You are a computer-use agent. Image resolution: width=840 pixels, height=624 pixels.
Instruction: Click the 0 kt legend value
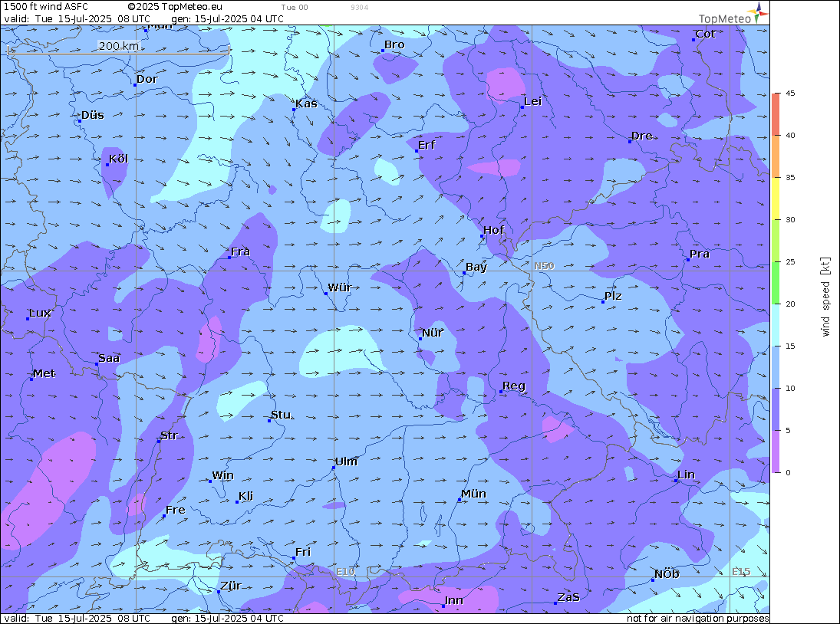[788, 472]
